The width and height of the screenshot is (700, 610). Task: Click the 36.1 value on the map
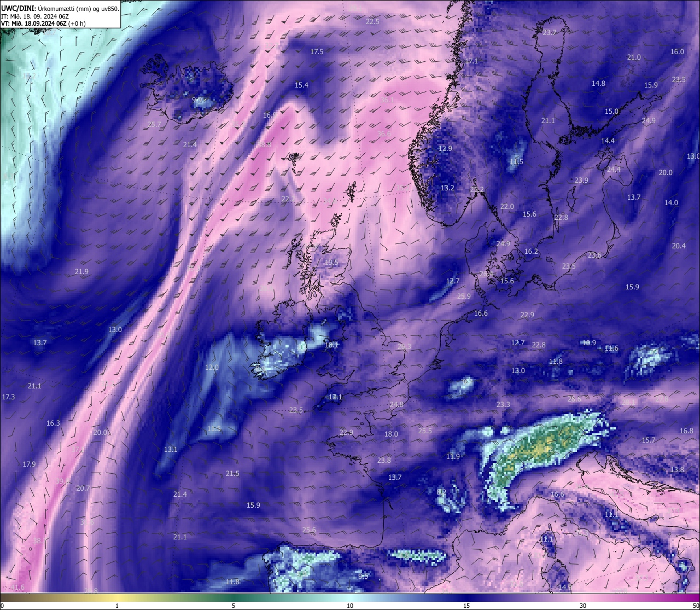click(x=387, y=100)
